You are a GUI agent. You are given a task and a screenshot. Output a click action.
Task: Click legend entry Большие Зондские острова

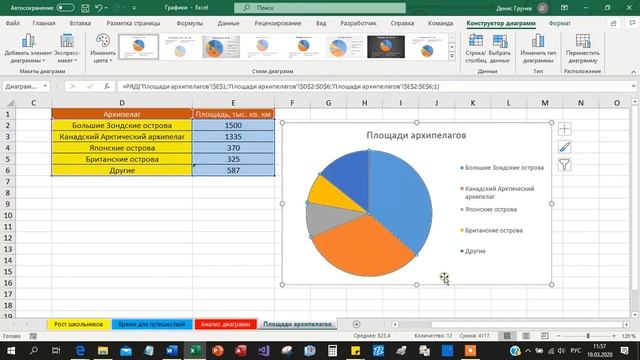click(x=502, y=168)
